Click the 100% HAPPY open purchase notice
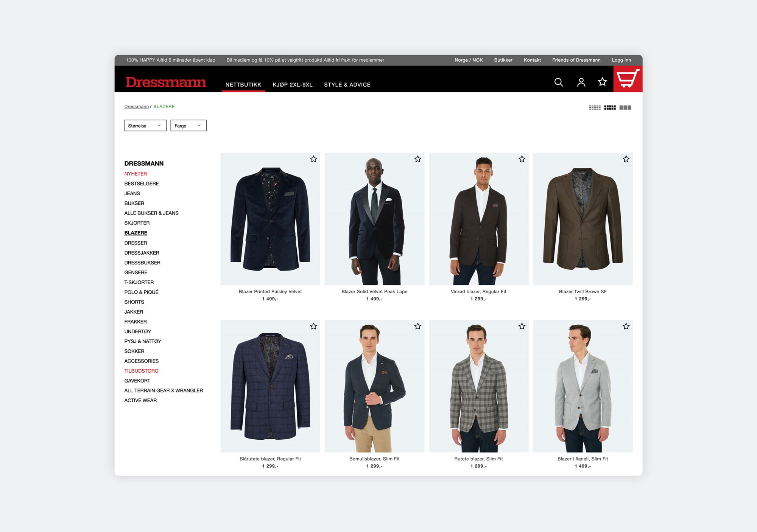757x532 pixels. (x=170, y=60)
